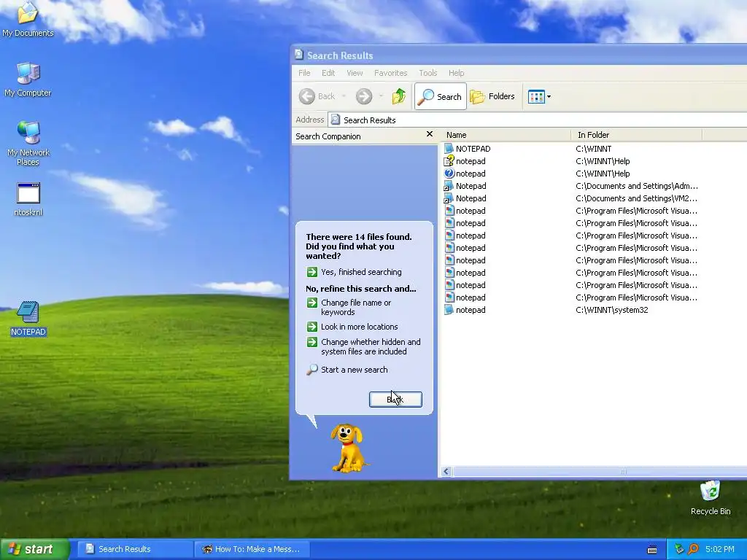Toggle the Folders pane button
The height and width of the screenshot is (560, 747).
pos(492,96)
